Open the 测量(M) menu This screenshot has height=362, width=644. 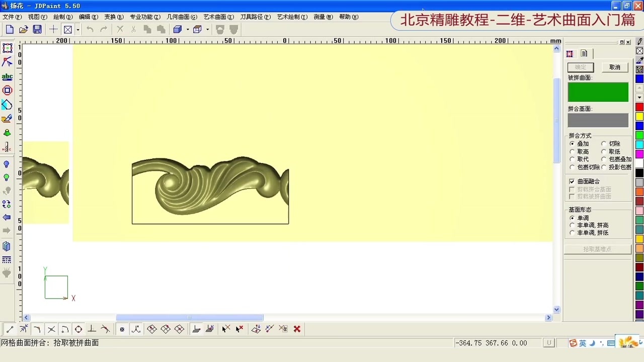point(324,17)
